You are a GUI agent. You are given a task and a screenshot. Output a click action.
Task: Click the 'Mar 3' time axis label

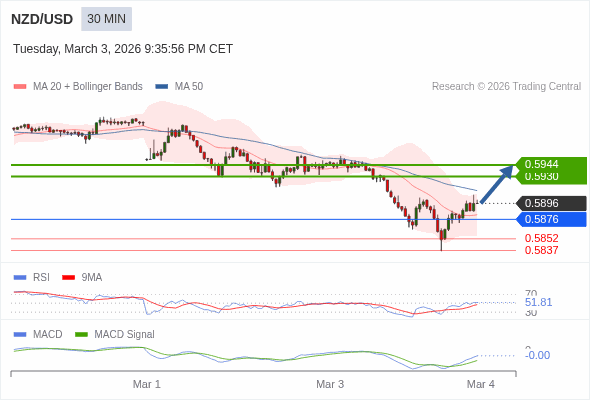pyautogui.click(x=330, y=384)
